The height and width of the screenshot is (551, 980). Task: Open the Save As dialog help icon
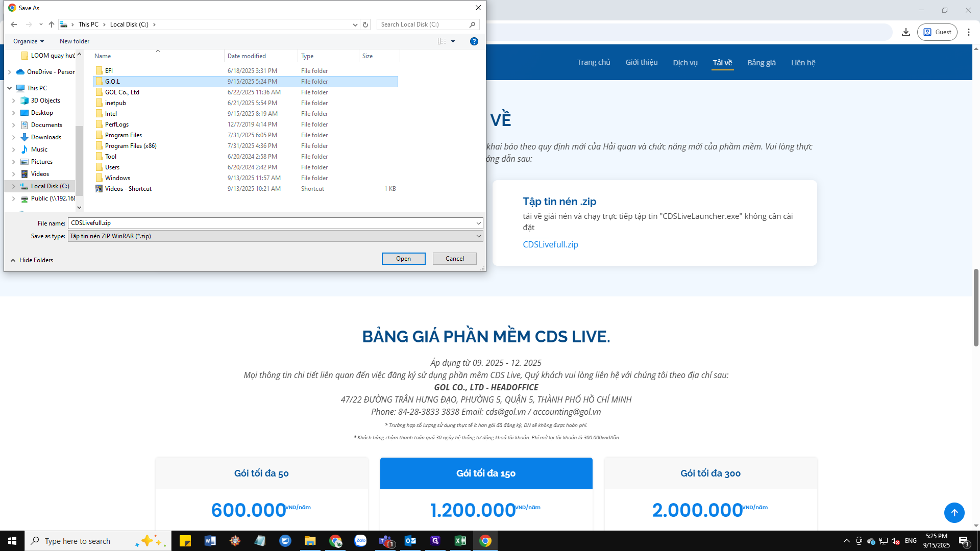(474, 41)
